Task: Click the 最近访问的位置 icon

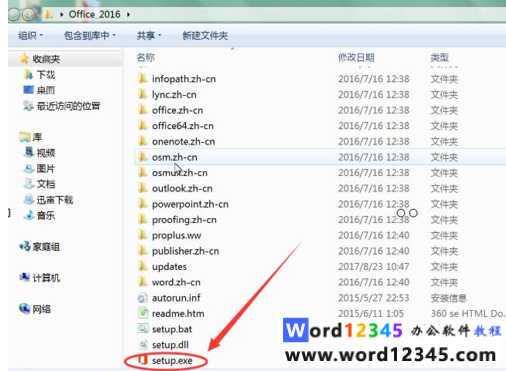Action: 28,106
